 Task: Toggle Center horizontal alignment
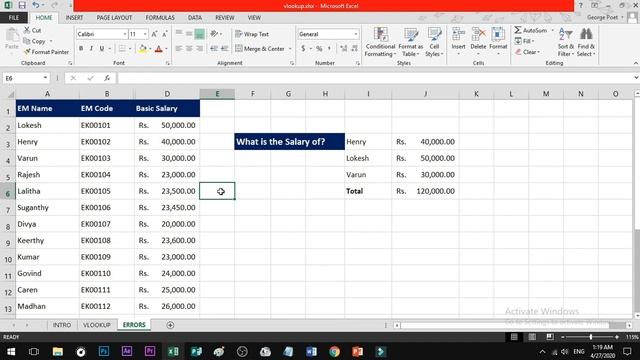pos(189,49)
